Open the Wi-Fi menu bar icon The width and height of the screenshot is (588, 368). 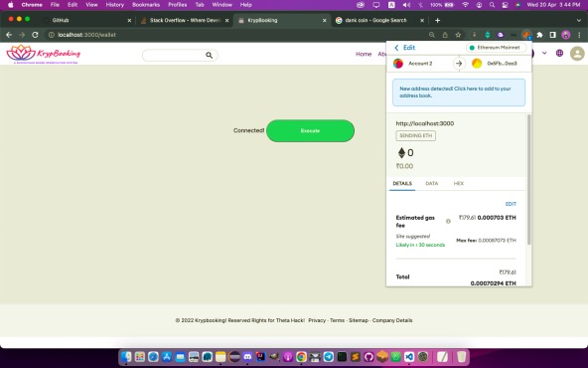pyautogui.click(x=466, y=5)
